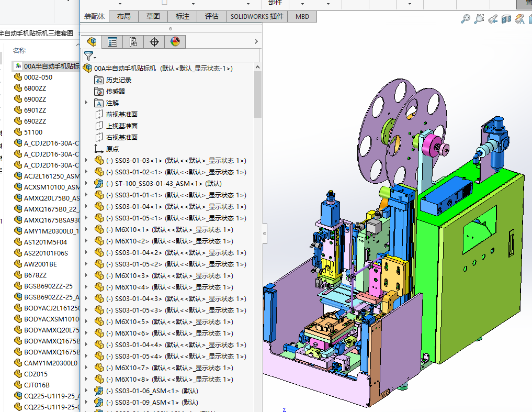Click the Zoom to Fit magnifier icon
Image resolution: width=532 pixels, height=412 pixels.
pyautogui.click(x=465, y=19)
